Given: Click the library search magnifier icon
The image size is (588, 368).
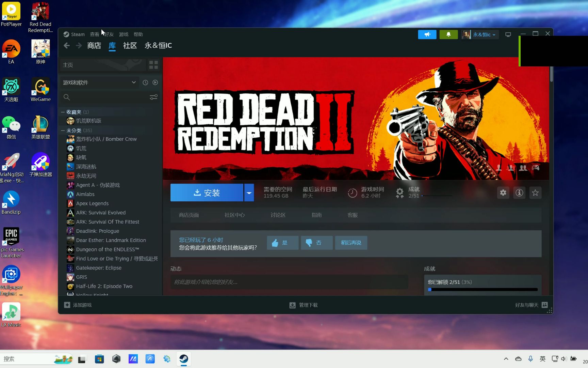Looking at the screenshot, I should 67,97.
